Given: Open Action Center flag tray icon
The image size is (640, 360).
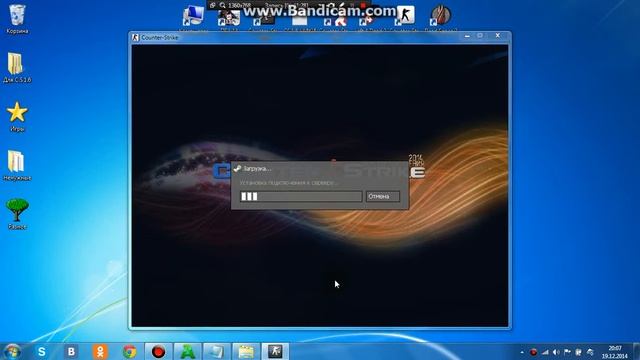Looking at the screenshot, I should [x=567, y=352].
